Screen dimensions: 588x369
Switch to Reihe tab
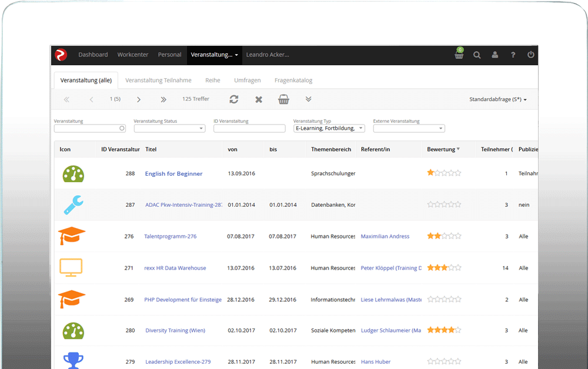tap(213, 80)
